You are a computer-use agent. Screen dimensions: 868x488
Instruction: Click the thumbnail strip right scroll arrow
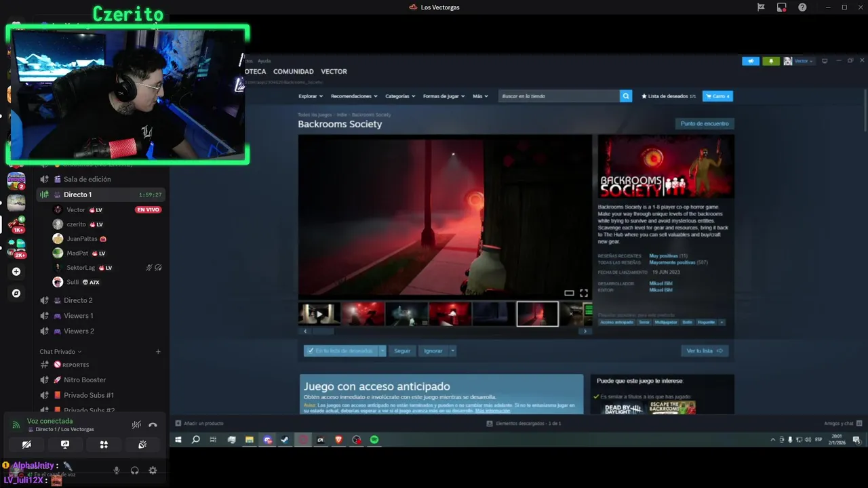tap(586, 331)
